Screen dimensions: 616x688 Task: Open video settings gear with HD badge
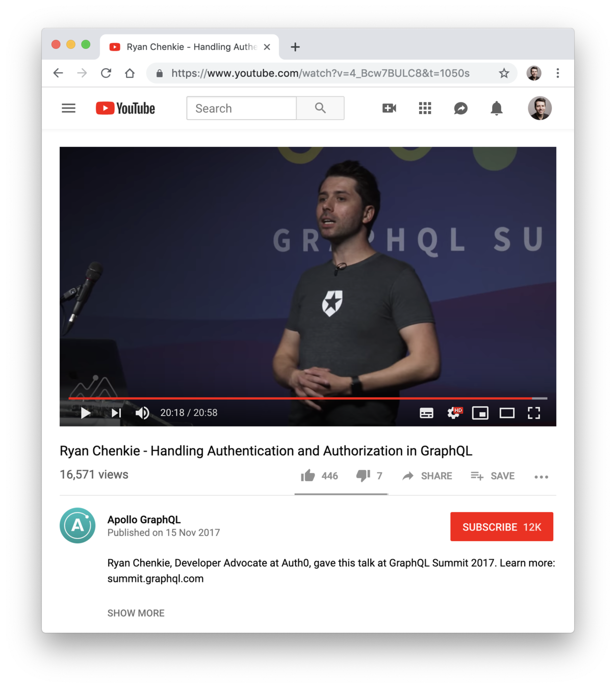(454, 413)
